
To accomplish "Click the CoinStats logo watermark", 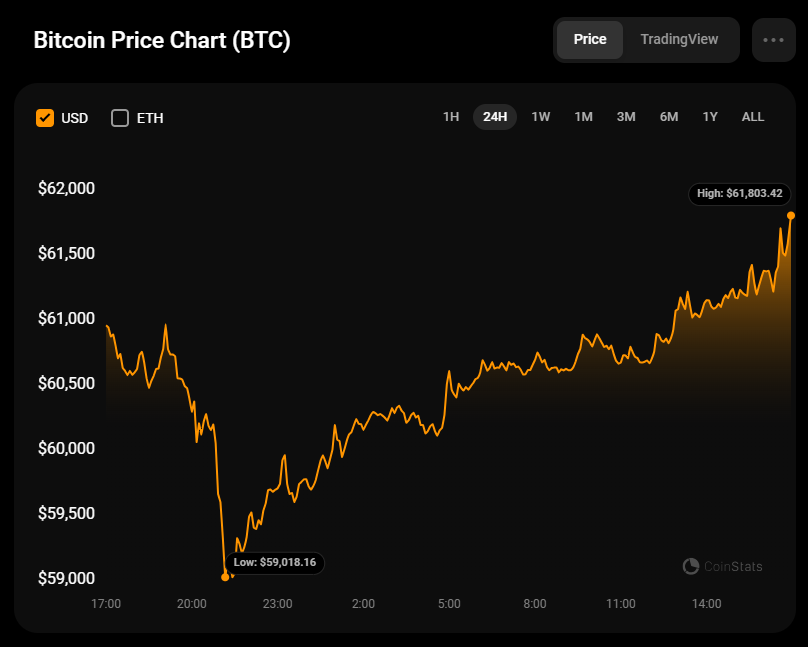I will (x=722, y=567).
